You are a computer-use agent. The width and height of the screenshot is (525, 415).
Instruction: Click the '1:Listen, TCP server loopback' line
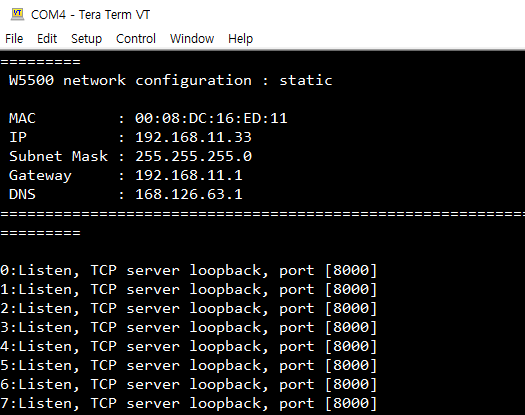click(x=189, y=289)
